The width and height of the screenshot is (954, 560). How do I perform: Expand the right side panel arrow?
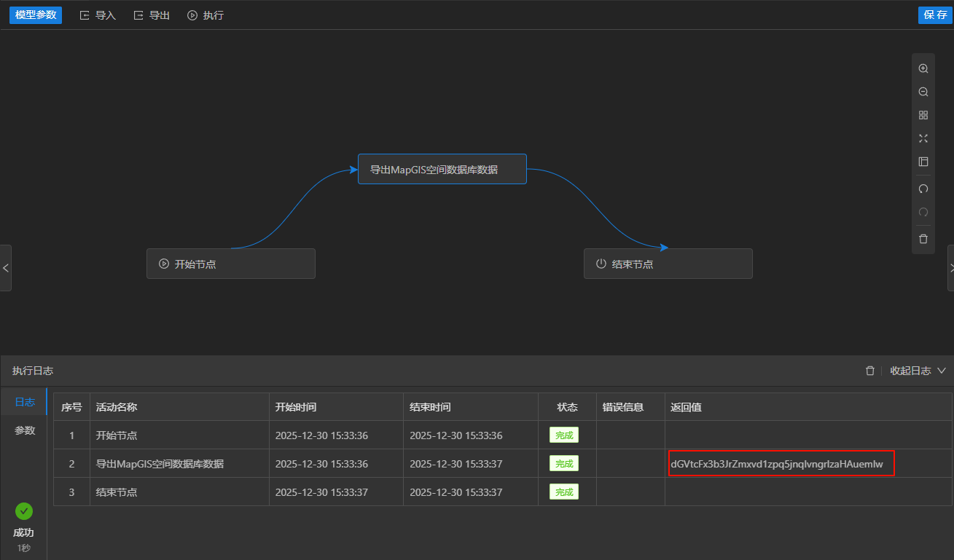[950, 268]
